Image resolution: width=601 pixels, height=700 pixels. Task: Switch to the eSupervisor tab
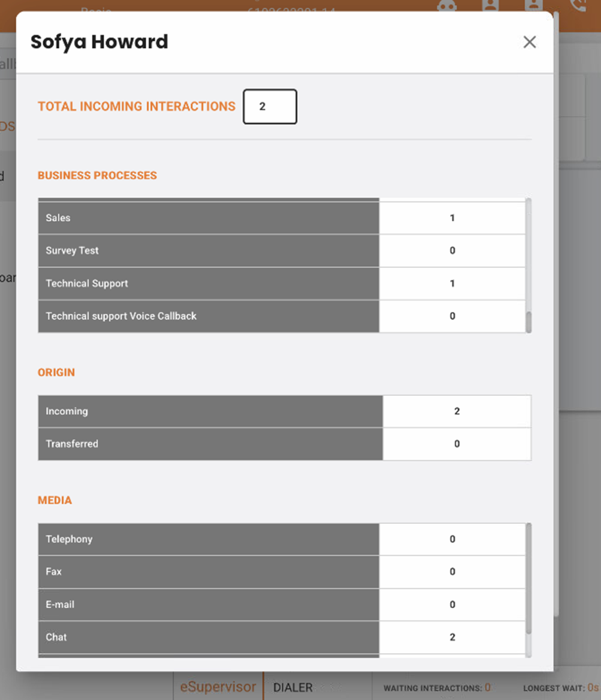click(218, 687)
